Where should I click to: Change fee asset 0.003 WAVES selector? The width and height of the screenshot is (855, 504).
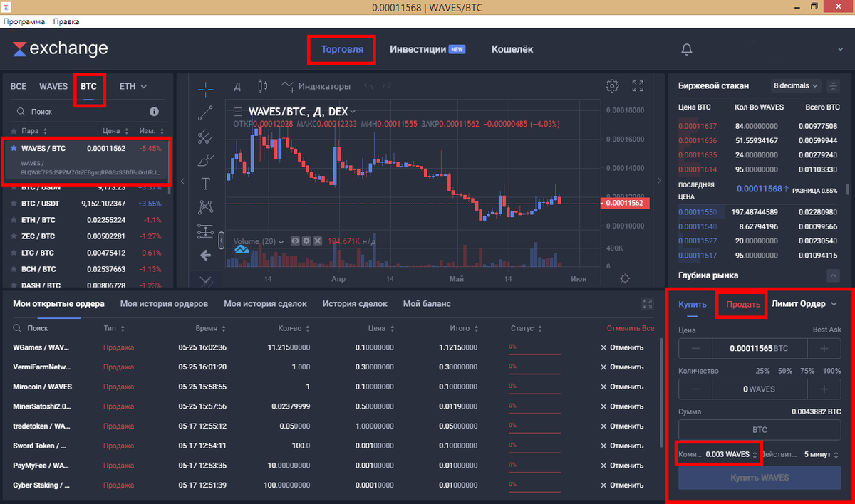(x=732, y=454)
